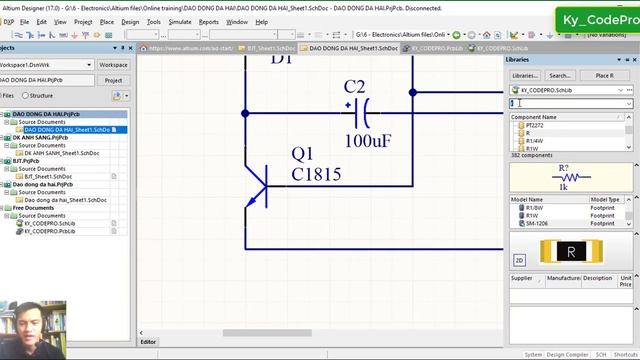Select the Place Signal Harness tool
This screenshot has height=360, width=640.
click(x=41, y=35)
